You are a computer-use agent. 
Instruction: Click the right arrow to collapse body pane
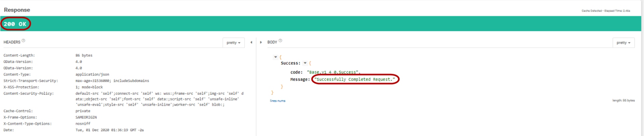(261, 43)
